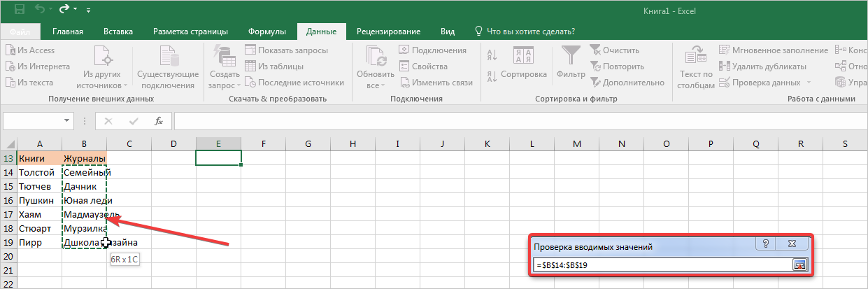This screenshot has width=868, height=289.
Task: Click the help button in dialog
Action: click(x=766, y=244)
